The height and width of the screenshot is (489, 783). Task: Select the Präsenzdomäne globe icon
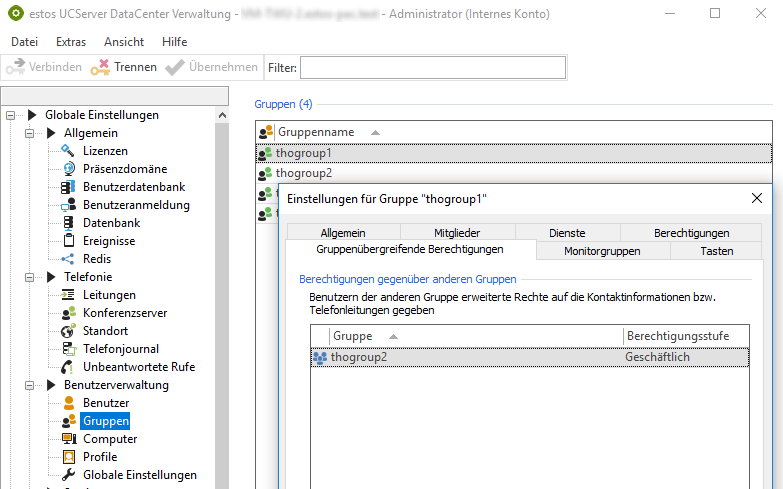(x=68, y=169)
